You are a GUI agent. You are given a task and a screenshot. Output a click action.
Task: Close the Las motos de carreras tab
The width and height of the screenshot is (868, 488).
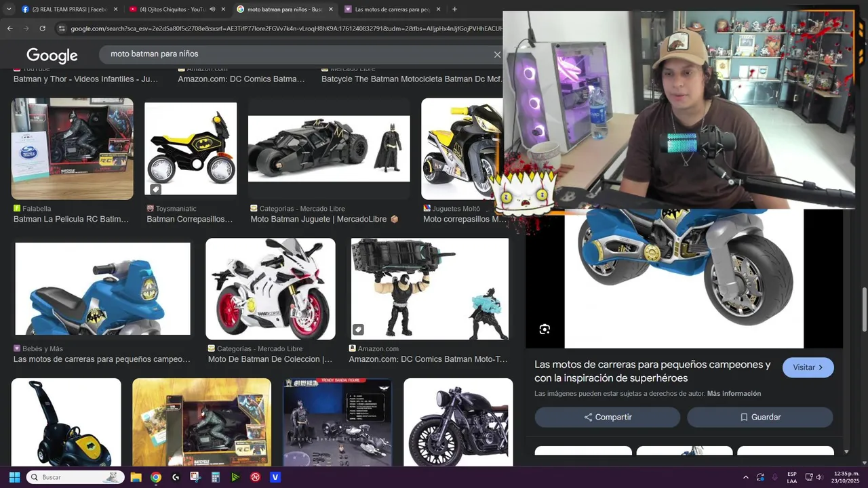[x=438, y=9]
